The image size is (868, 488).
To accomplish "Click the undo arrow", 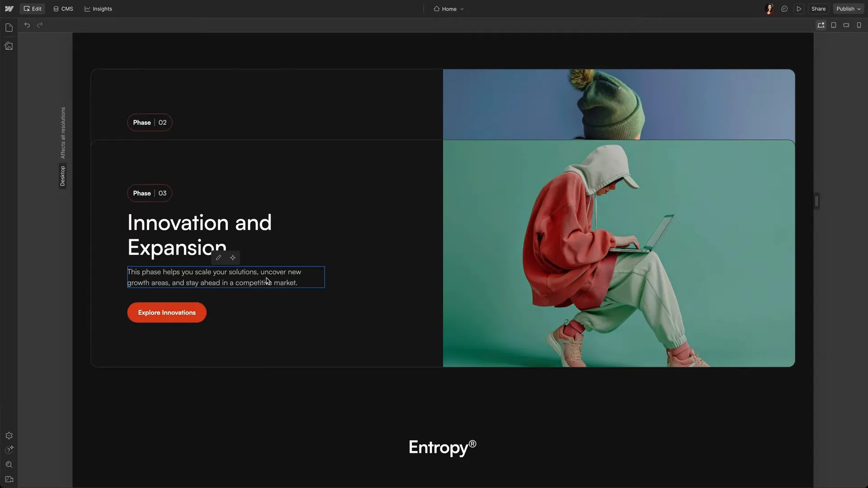I will pyautogui.click(x=27, y=25).
